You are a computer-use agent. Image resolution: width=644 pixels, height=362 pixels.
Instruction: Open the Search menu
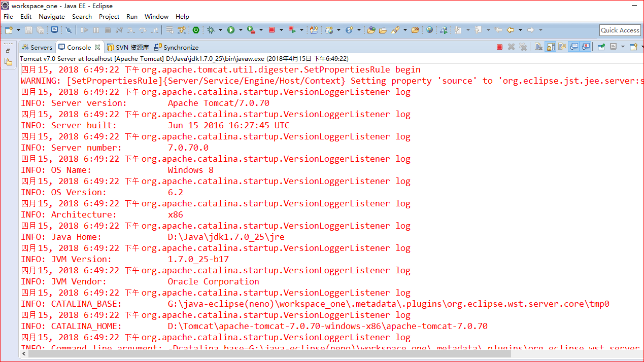coord(82,16)
